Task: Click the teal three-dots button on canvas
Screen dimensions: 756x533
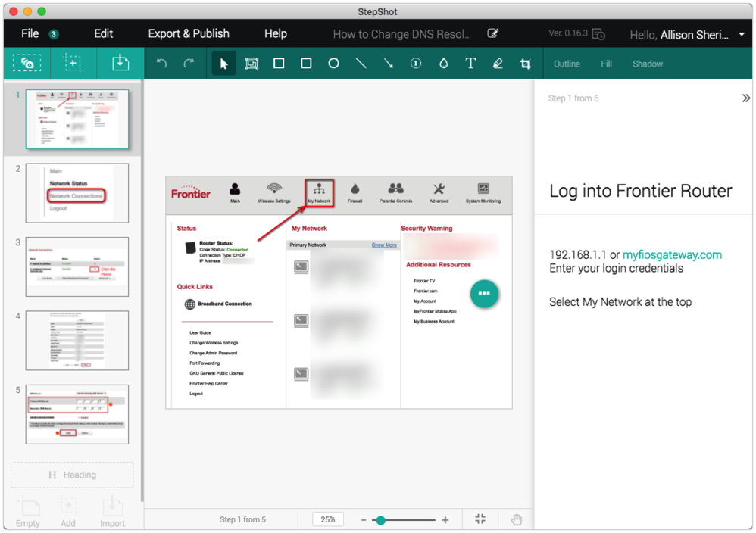Action: [x=484, y=294]
